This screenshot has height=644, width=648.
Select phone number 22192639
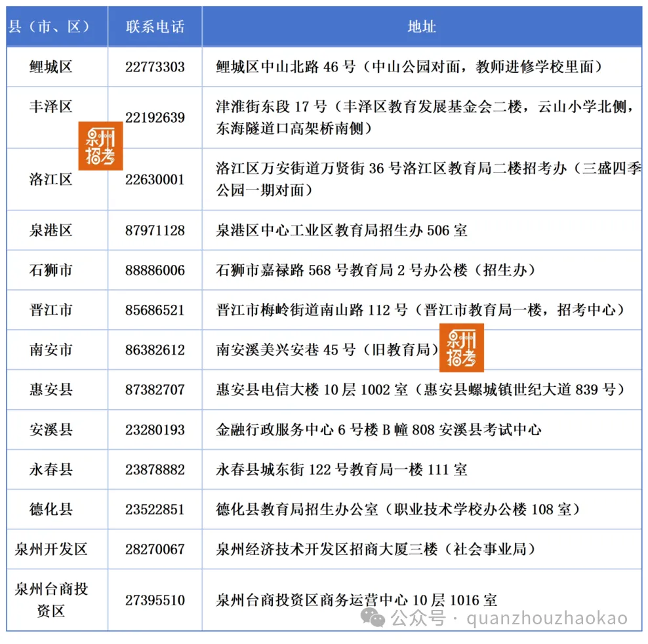click(155, 117)
